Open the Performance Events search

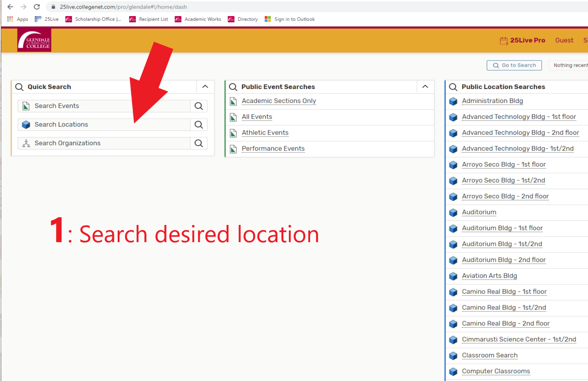(273, 148)
